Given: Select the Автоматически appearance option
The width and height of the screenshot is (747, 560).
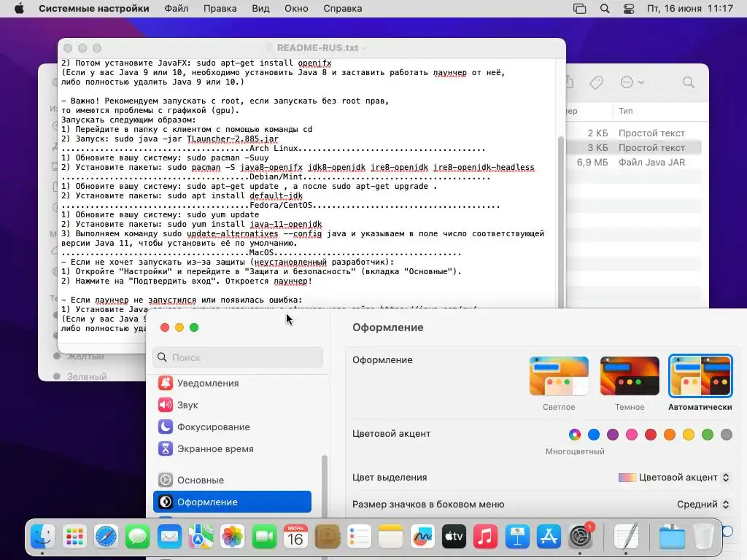Looking at the screenshot, I should tap(700, 376).
